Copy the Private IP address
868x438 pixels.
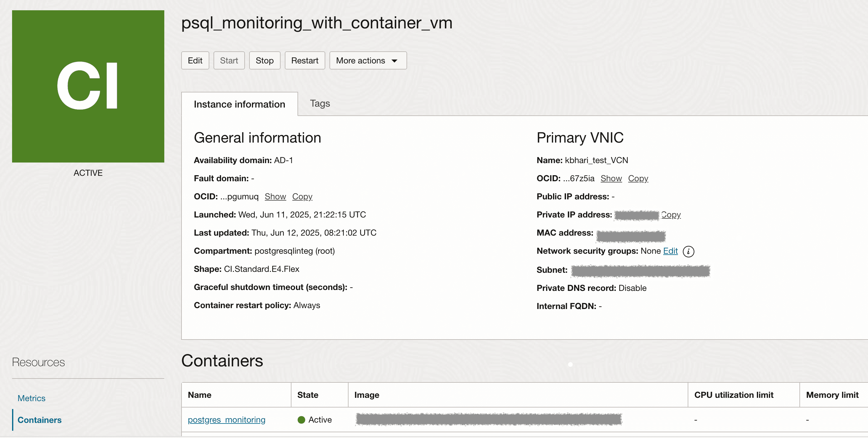point(670,214)
